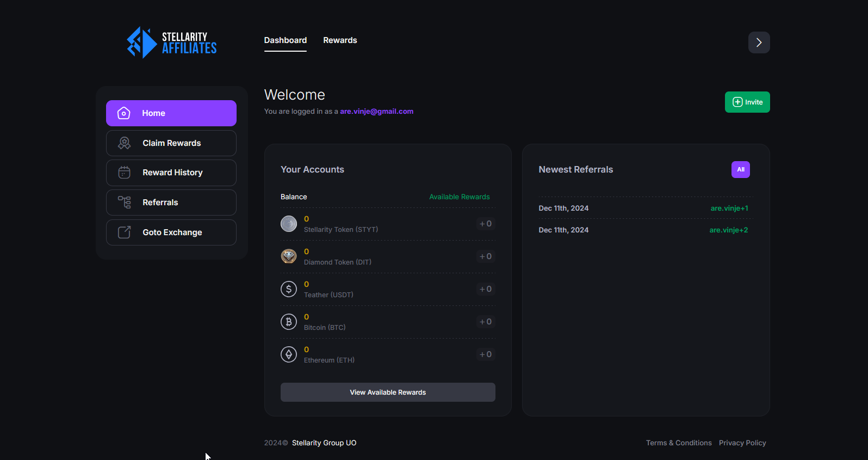Click the +0 reward badge for Bitcoin
Viewport: 868px width, 460px height.
pyautogui.click(x=486, y=322)
